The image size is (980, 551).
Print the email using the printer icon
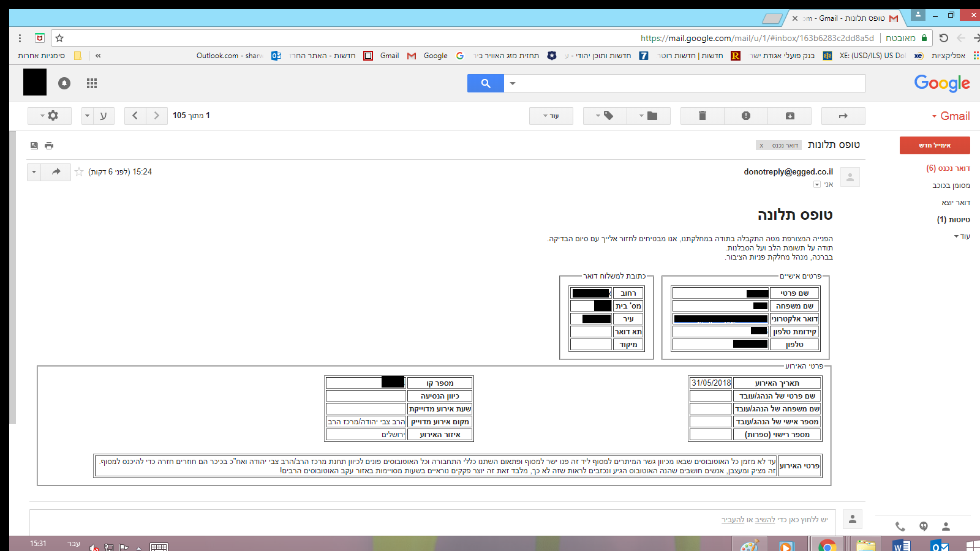click(49, 146)
